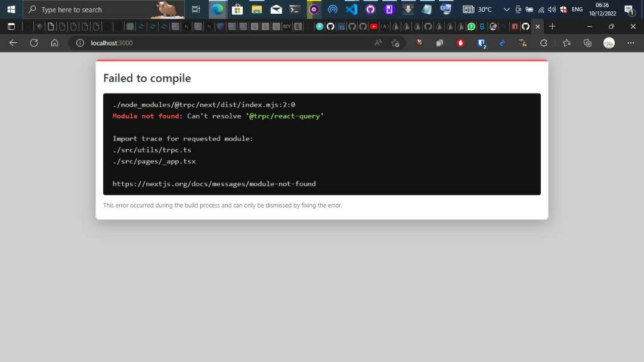Open GitHub Desktop on taskbar
The image size is (644, 362).
point(370,10)
